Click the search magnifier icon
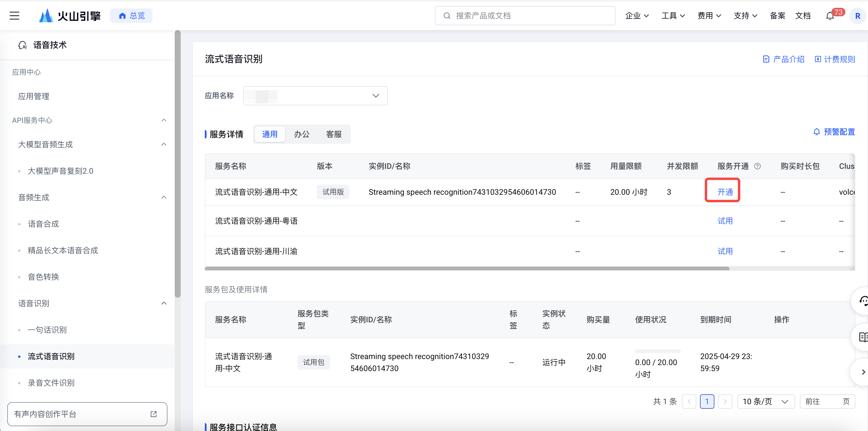Viewport: 868px width, 431px height. pyautogui.click(x=447, y=16)
